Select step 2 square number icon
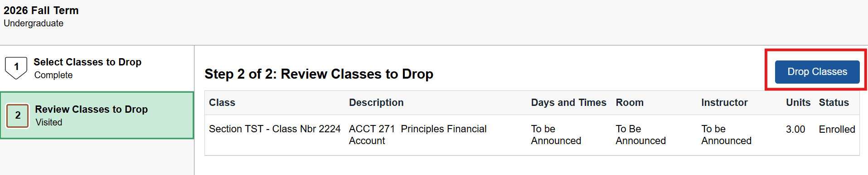The height and width of the screenshot is (175, 868). (x=18, y=115)
